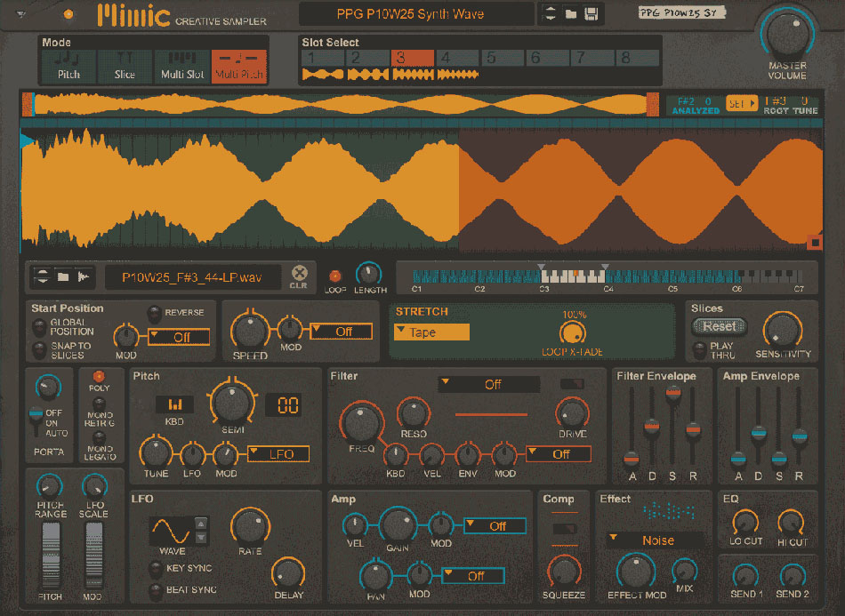Click the LOOP X-FADE knob

(572, 334)
